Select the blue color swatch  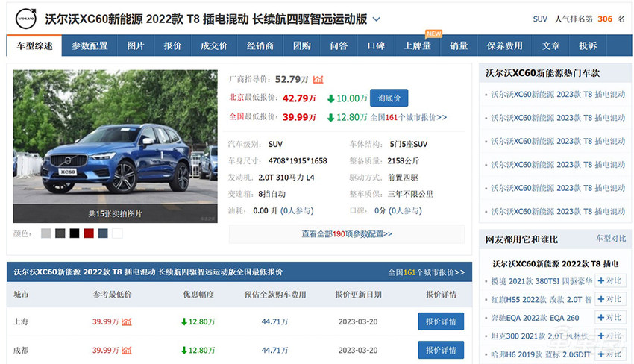point(103,233)
